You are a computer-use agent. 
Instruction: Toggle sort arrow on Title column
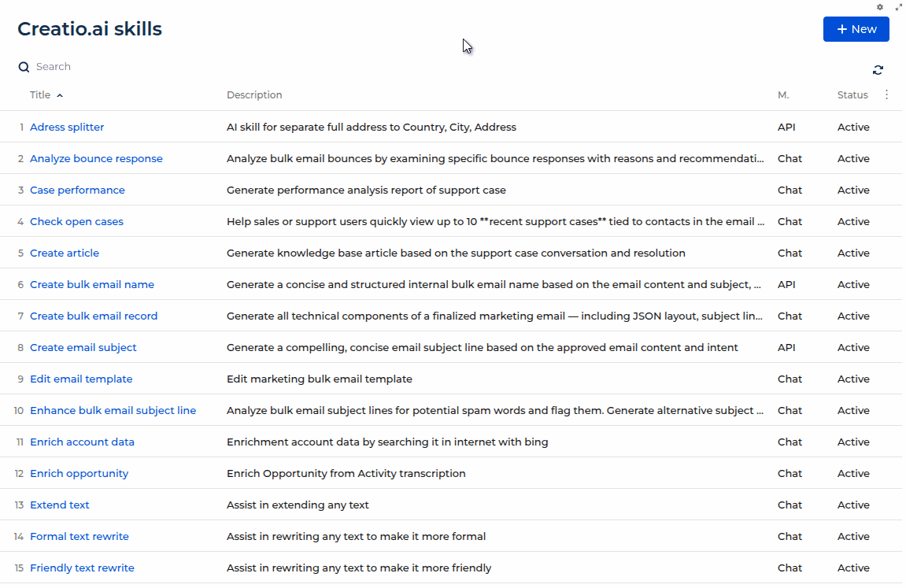[60, 95]
